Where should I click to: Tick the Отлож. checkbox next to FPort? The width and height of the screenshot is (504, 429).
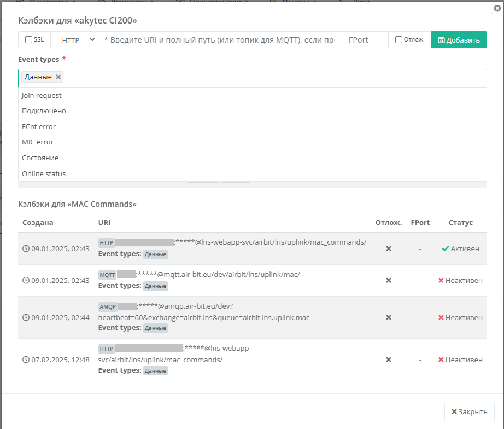(x=398, y=40)
